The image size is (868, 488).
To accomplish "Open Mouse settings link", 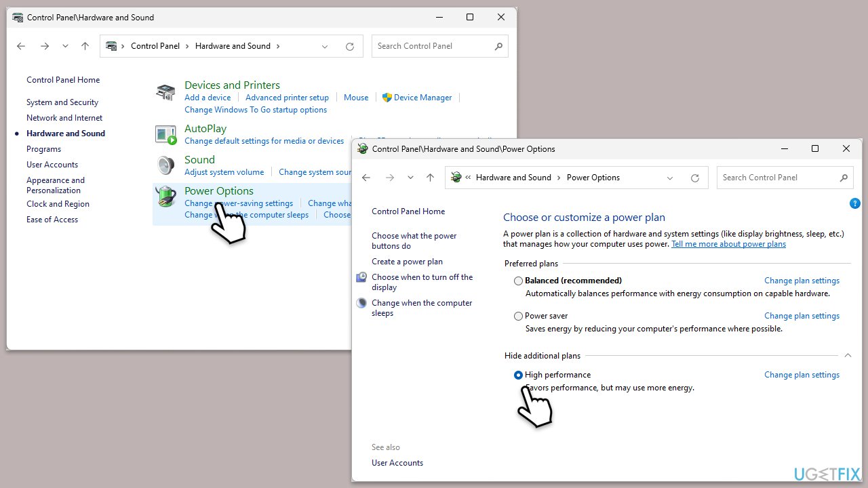I will 356,98.
